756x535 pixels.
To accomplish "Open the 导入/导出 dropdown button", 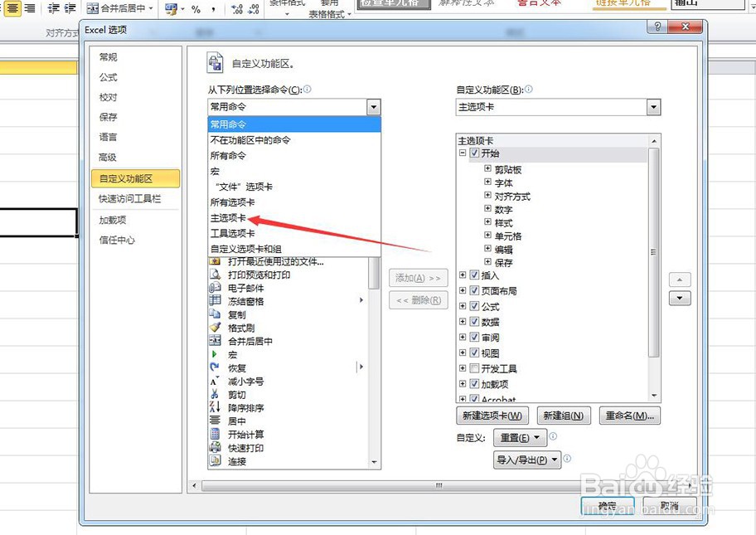I will [527, 460].
